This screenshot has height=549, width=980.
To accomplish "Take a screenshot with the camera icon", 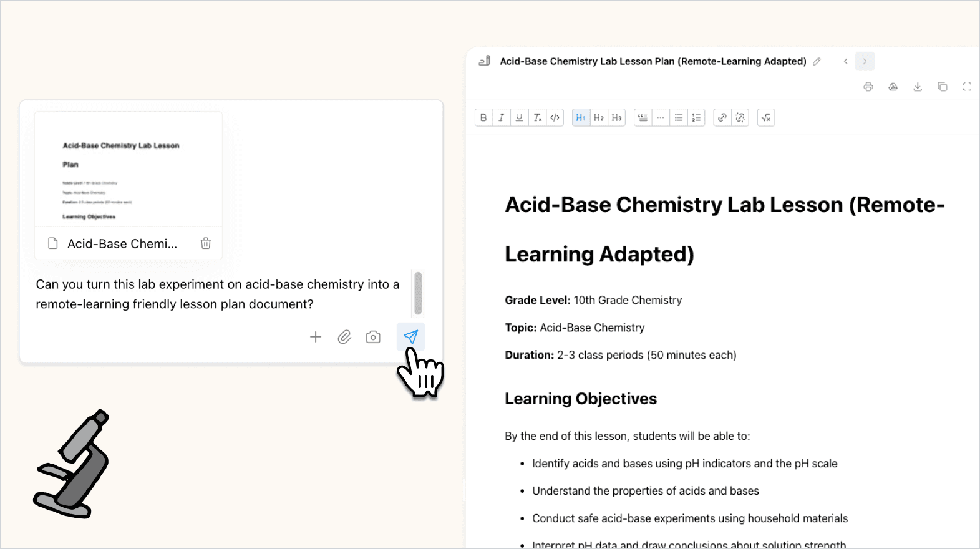I will pos(373,337).
